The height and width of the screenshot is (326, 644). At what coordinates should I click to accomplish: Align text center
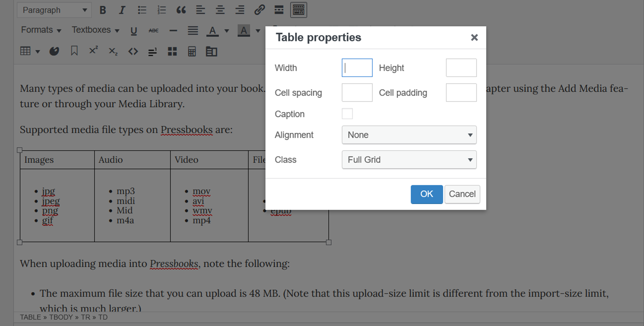pos(220,10)
